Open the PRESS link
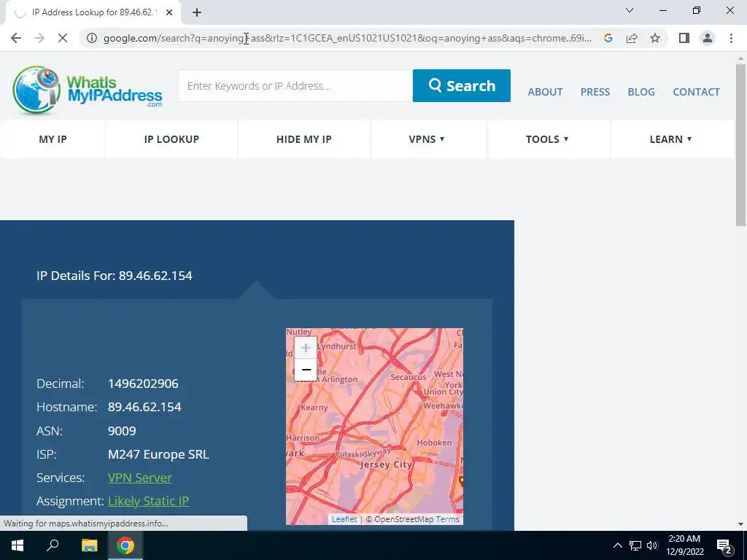The height and width of the screenshot is (560, 747). tap(595, 92)
